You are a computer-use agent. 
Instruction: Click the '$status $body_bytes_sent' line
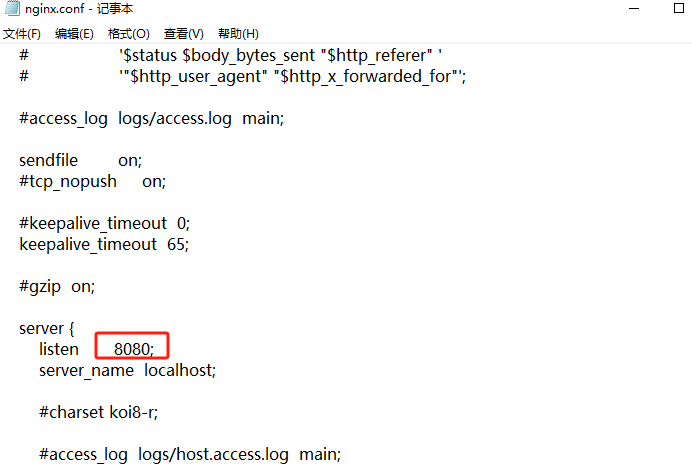[x=230, y=56]
